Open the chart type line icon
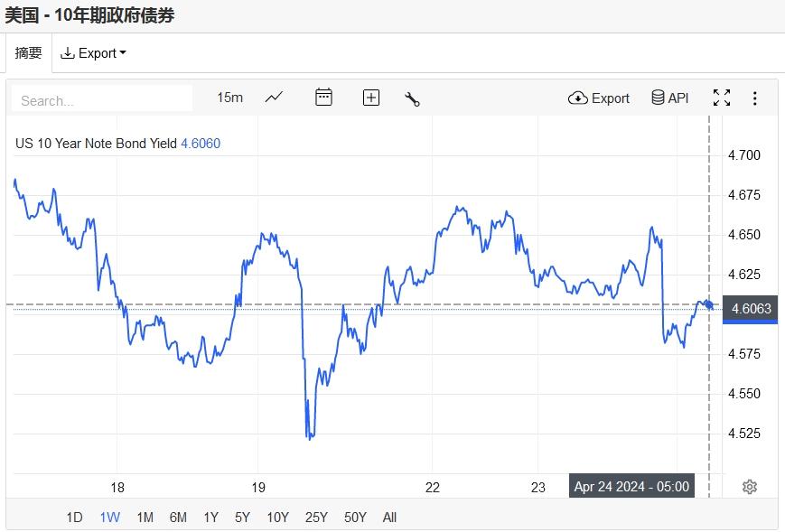The image size is (785, 532). point(274,98)
